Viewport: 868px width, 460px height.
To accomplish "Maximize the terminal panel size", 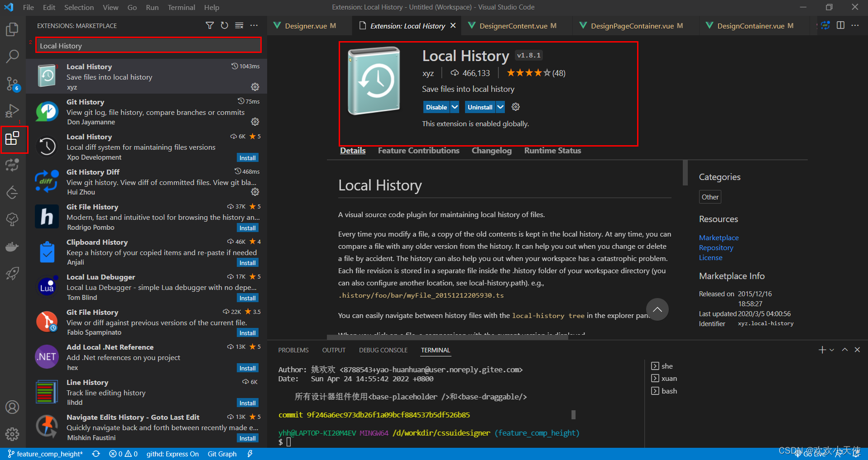I will point(844,350).
